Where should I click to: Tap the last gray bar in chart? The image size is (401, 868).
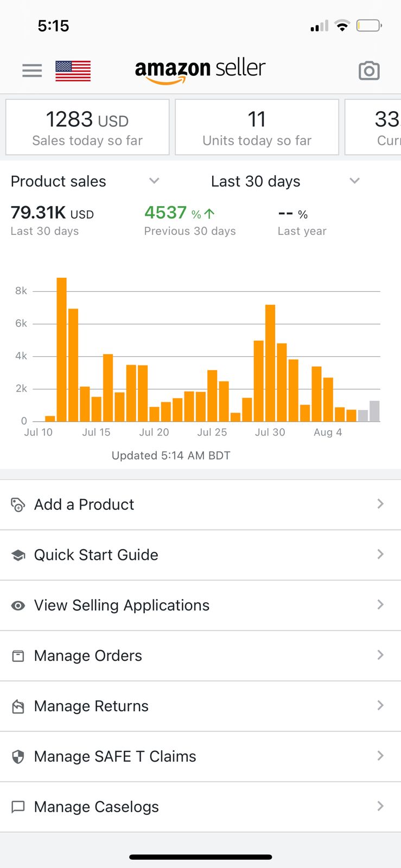[374, 411]
